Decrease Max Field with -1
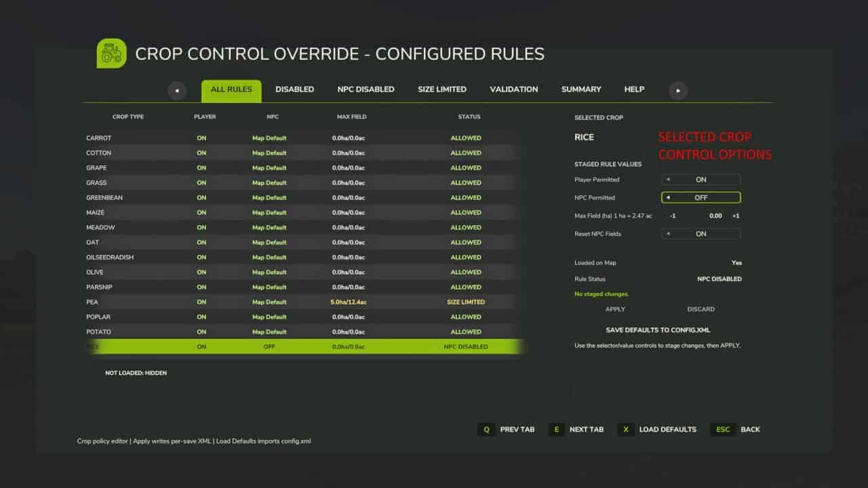Viewport: 868px width, 488px height. (x=672, y=216)
